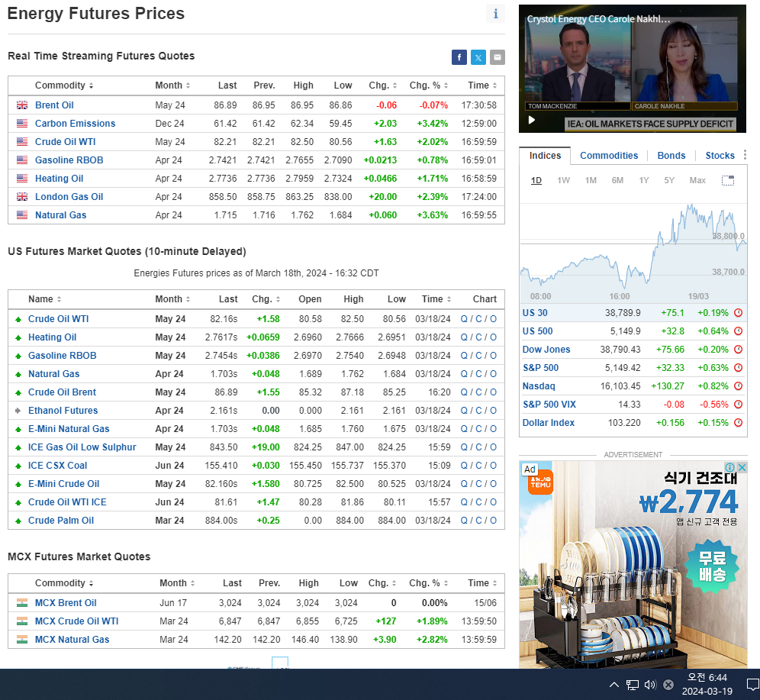Viewport: 760px width, 700px height.
Task: Open the Dollar Index link
Action: tap(548, 423)
